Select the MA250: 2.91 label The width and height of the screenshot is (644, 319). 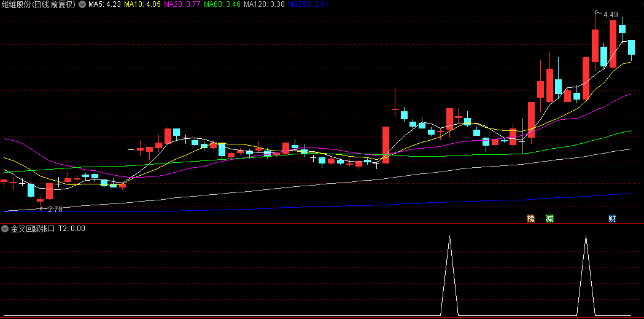308,4
